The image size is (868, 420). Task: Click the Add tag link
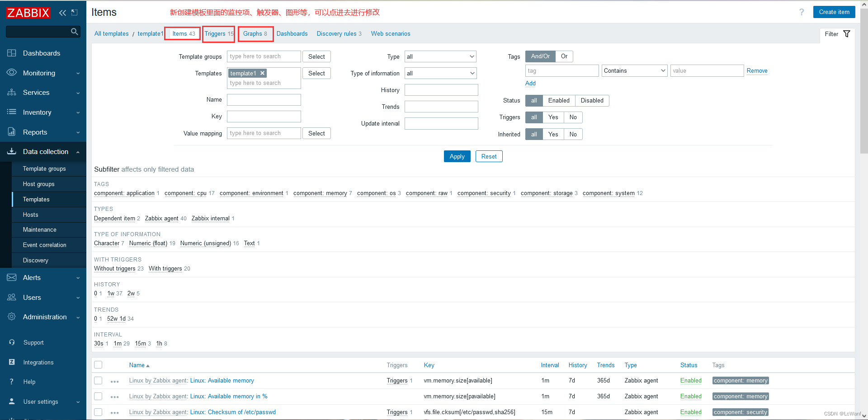pos(530,84)
